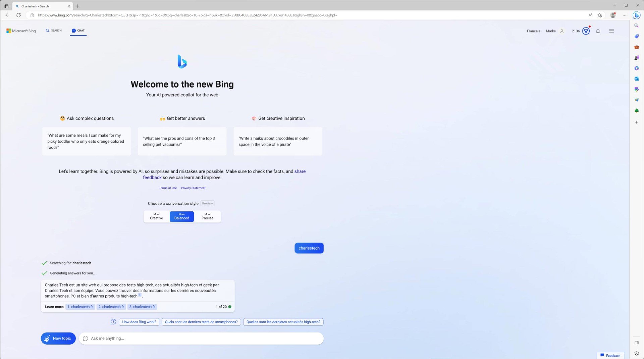
Task: Select the crocodile haiku example prompt
Action: tap(278, 141)
